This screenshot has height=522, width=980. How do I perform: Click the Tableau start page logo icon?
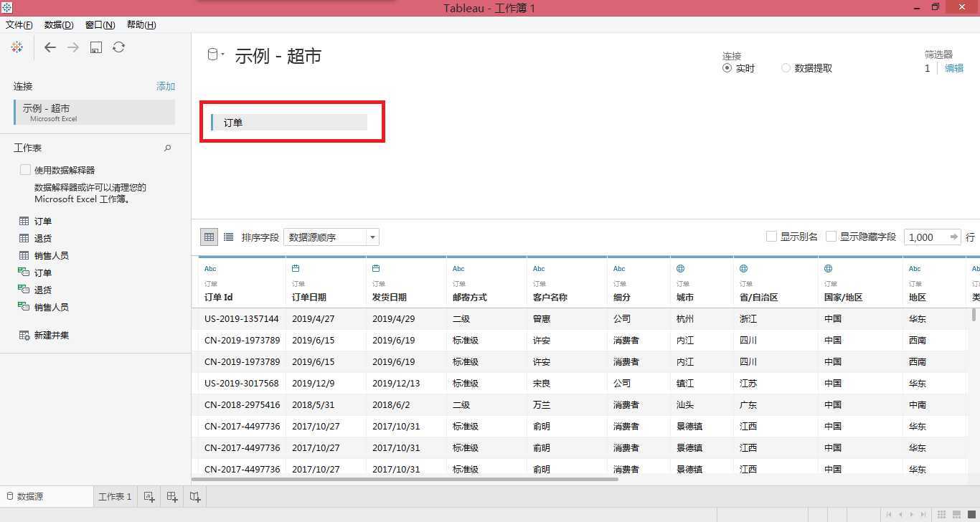[17, 47]
